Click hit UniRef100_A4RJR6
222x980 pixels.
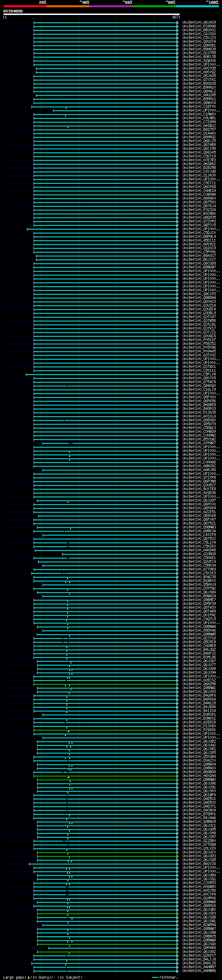(199, 470)
